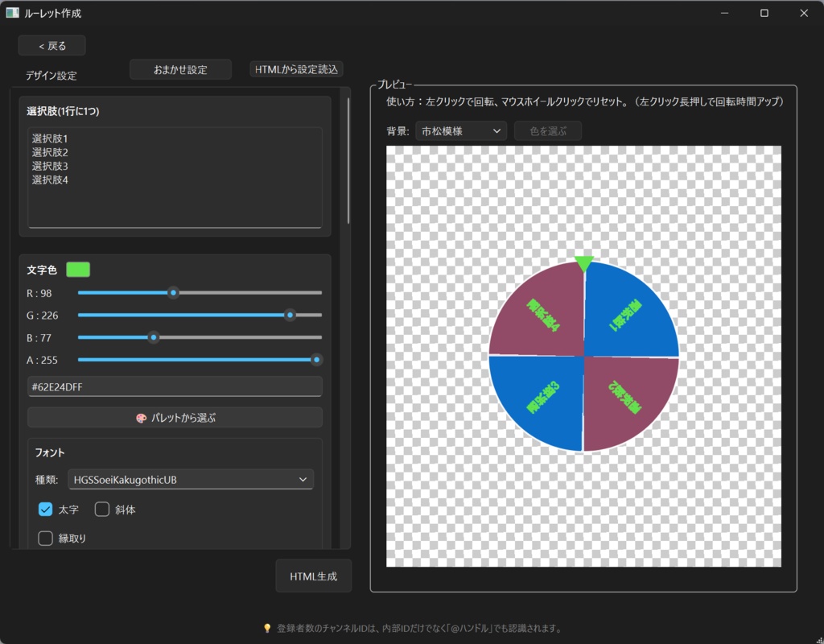The image size is (824, 644).
Task: Click the #62E24DFF hex color field
Action: (x=175, y=387)
